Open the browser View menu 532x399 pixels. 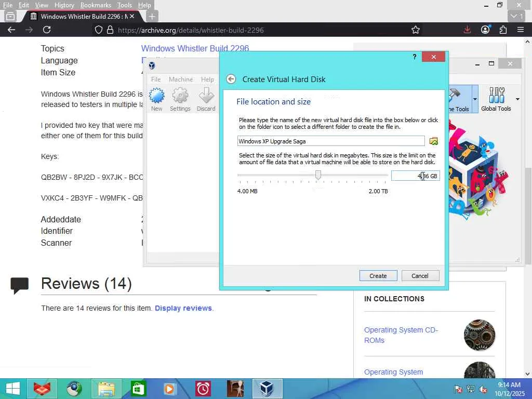[x=42, y=5]
